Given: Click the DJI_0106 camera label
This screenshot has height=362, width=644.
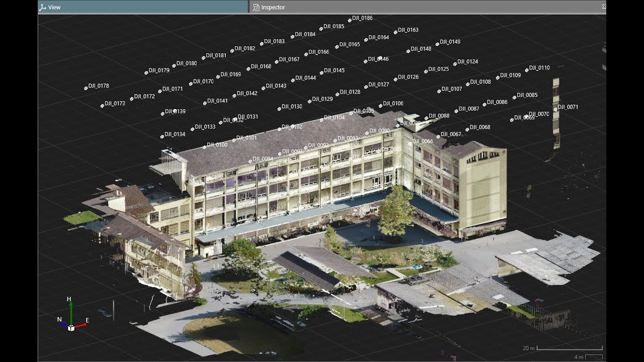Looking at the screenshot, I should tap(393, 104).
